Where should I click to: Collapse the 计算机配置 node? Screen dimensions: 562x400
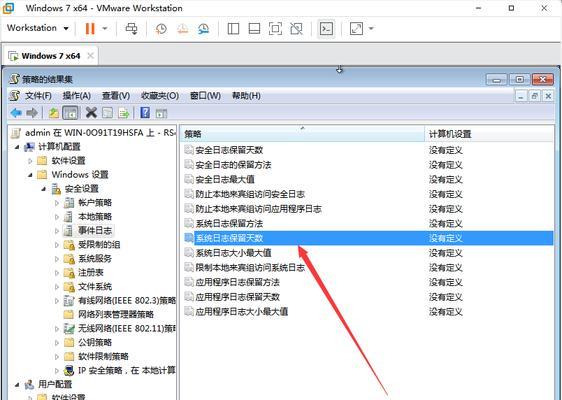[16, 147]
